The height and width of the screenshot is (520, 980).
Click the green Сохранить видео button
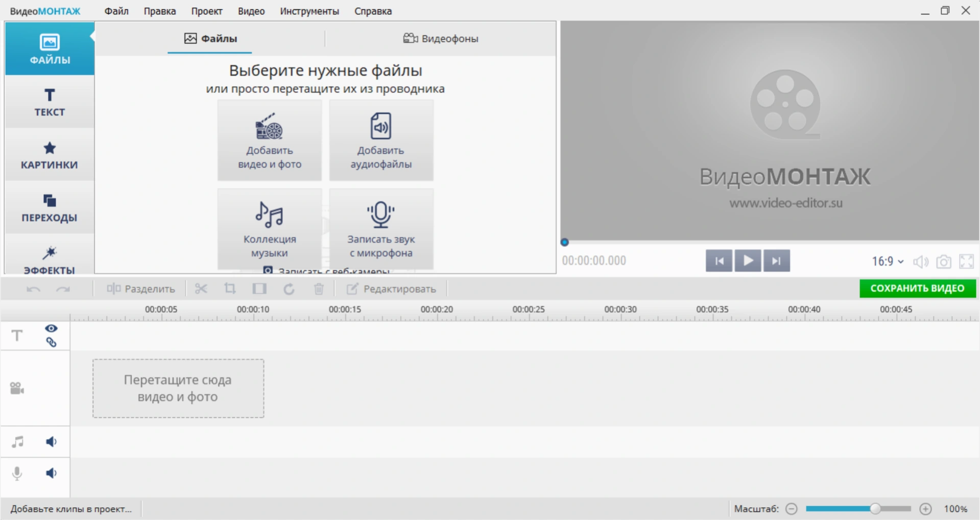click(x=917, y=289)
